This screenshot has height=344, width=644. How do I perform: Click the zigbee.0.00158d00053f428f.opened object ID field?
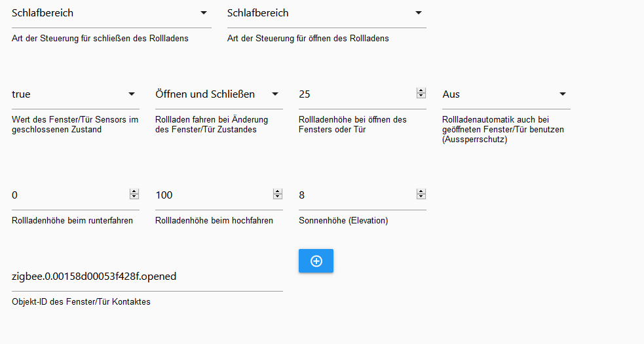click(x=147, y=277)
